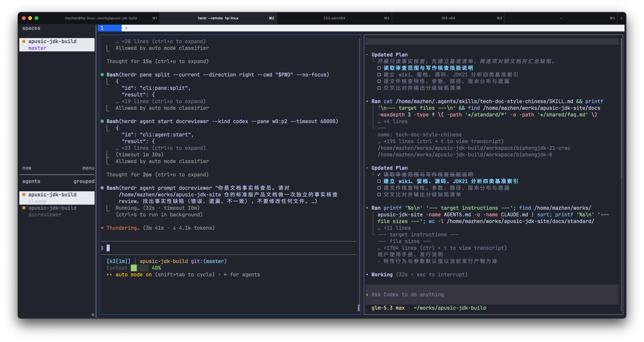Click the new button in sidebar

27,168
